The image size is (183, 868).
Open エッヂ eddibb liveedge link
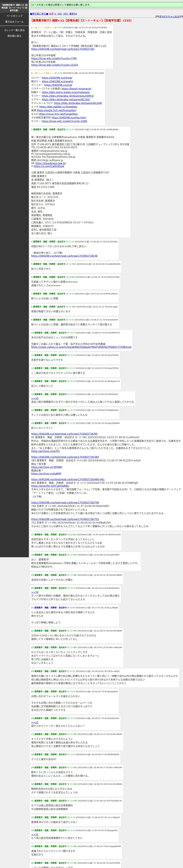58,107
